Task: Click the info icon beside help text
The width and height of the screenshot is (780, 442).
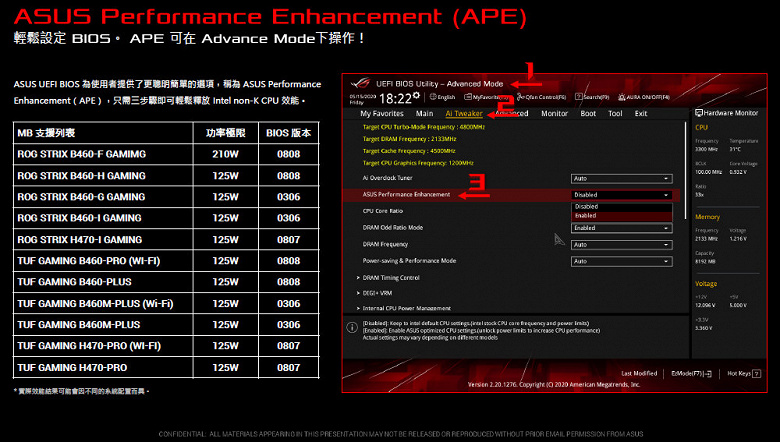Action: pos(352,327)
